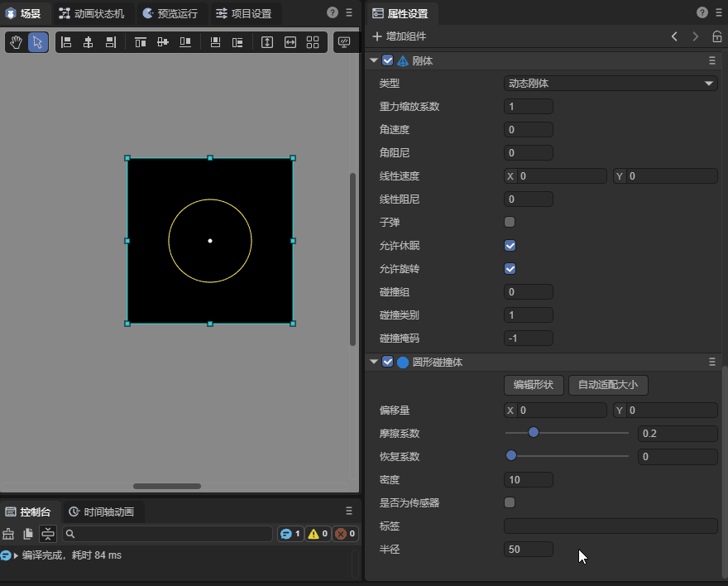Screen dimensions: 728x586
Task: Clear the console with the broom icon
Action: click(x=9, y=534)
